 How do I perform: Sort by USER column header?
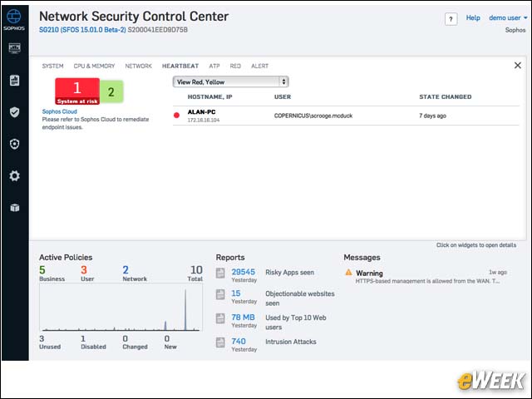click(x=283, y=96)
